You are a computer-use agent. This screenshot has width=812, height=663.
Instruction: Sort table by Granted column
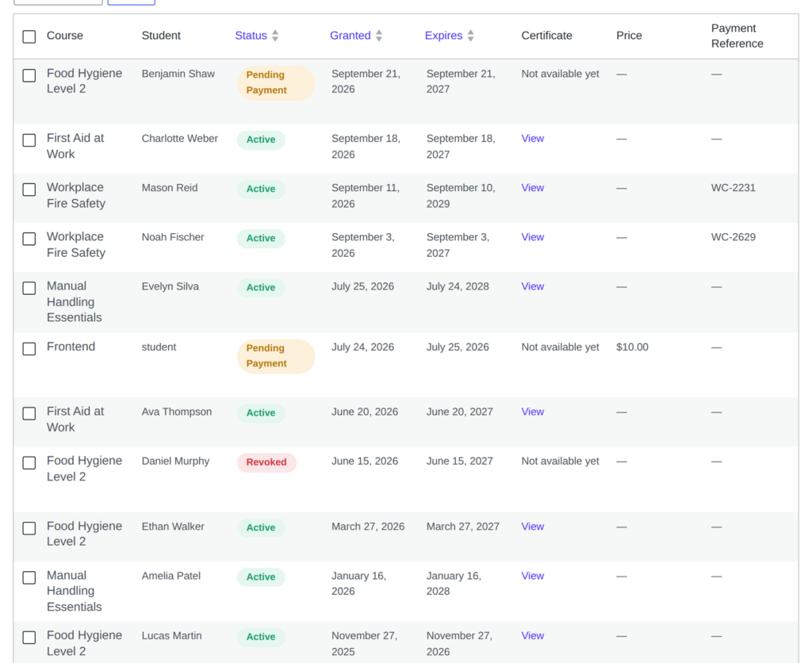click(x=350, y=36)
